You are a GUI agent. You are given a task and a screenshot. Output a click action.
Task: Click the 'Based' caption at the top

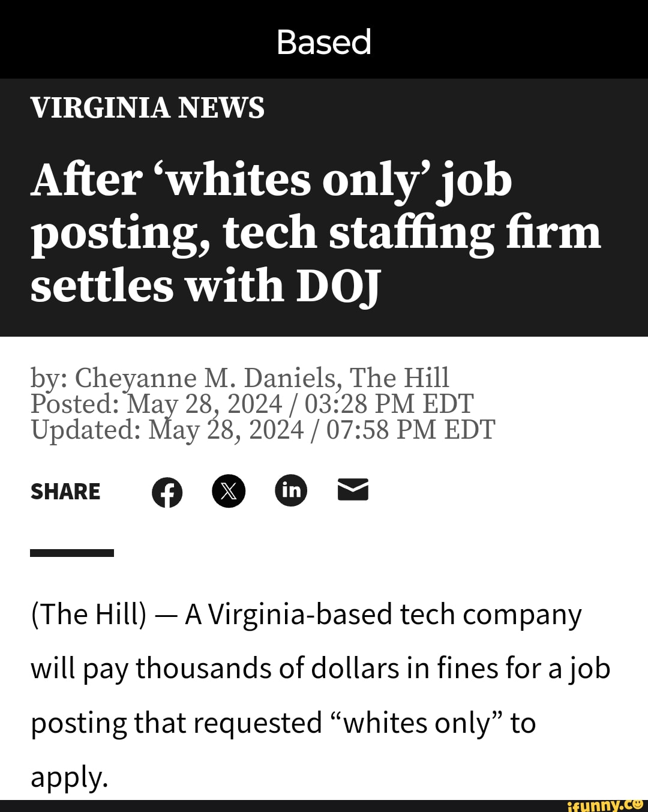pyautogui.click(x=324, y=42)
